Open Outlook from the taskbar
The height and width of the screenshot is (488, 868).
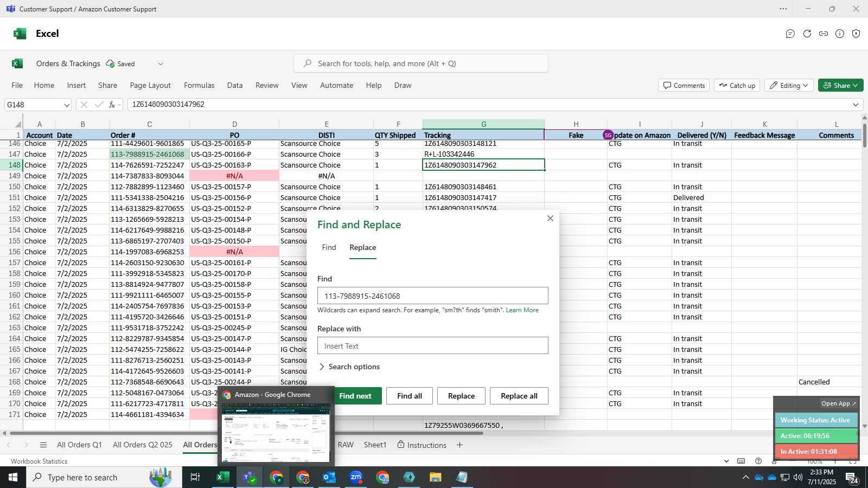click(x=329, y=477)
